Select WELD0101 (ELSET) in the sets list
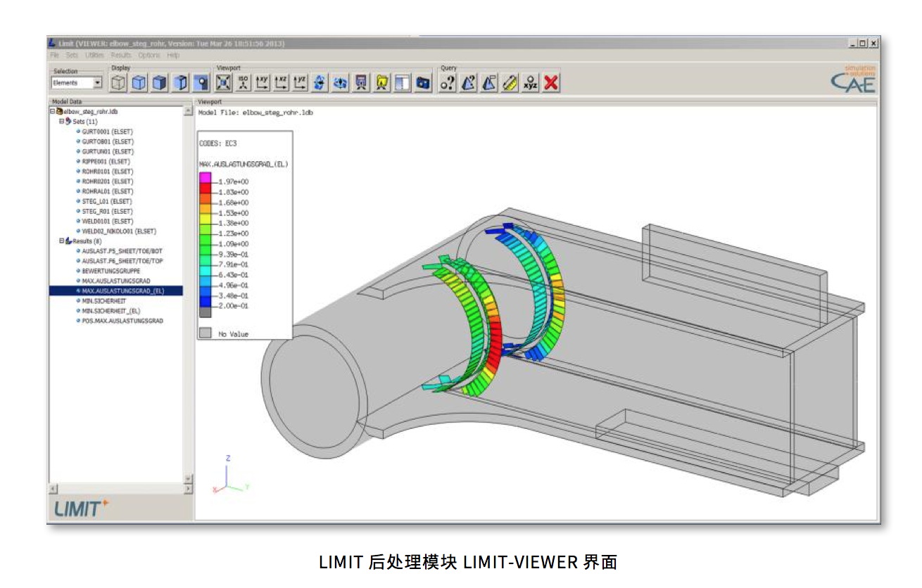This screenshot has height=588, width=922. pyautogui.click(x=107, y=222)
